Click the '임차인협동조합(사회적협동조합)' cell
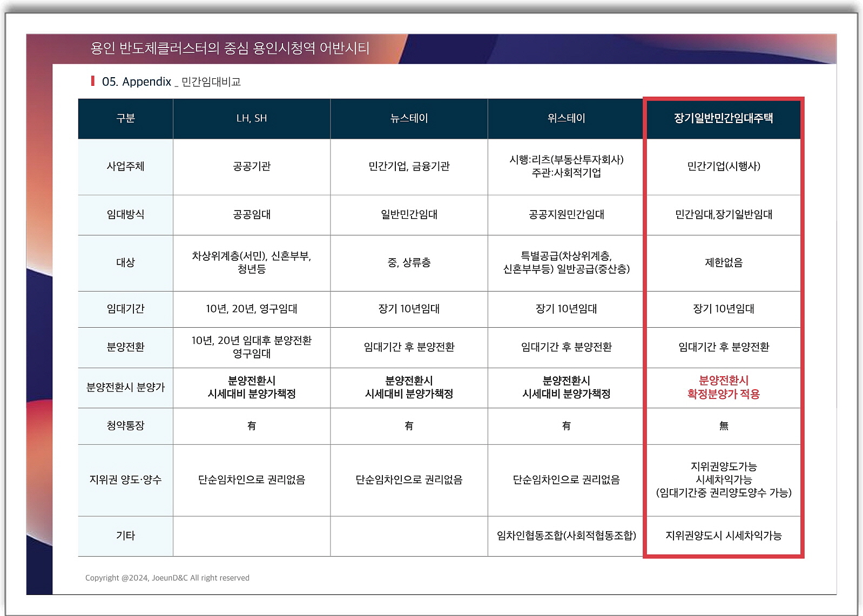Screen dimensions: 863x616 [x=566, y=536]
